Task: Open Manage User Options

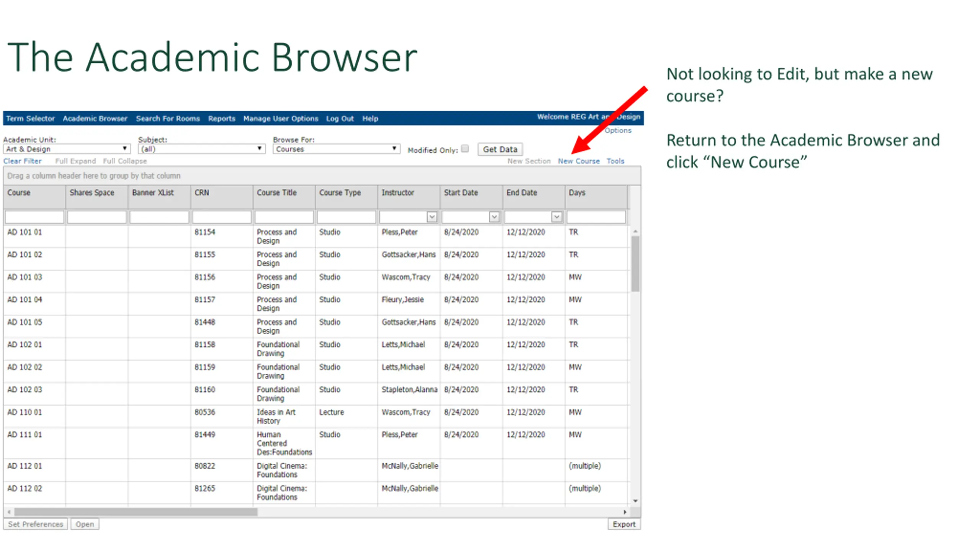Action: tap(281, 119)
